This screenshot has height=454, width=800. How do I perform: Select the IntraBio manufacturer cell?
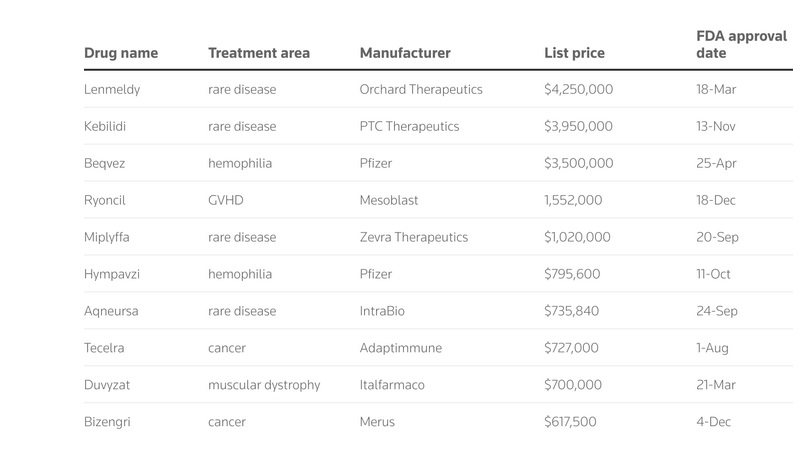pos(382,311)
